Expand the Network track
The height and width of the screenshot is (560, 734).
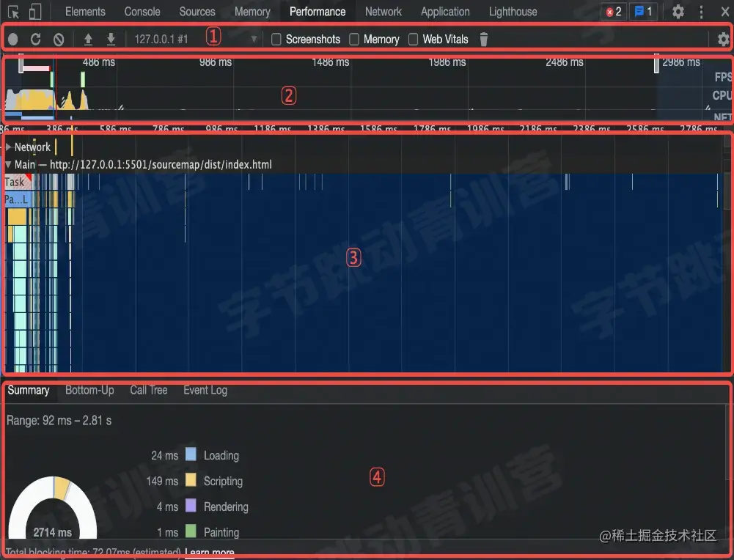(x=8, y=147)
